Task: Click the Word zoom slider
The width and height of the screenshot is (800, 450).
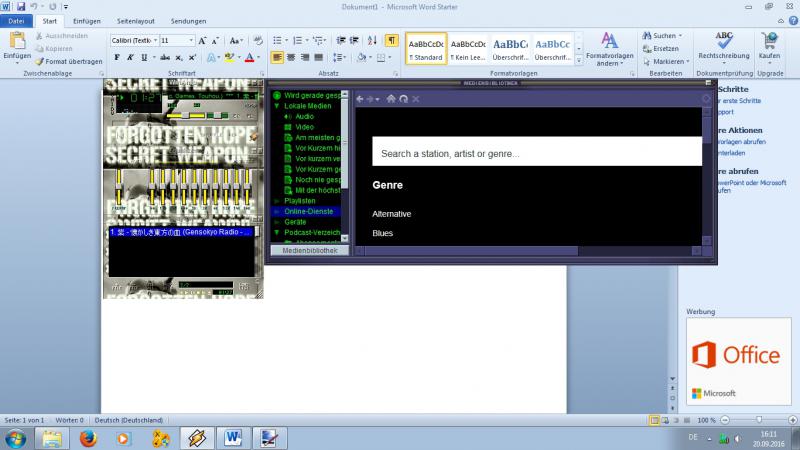Action: (x=759, y=420)
